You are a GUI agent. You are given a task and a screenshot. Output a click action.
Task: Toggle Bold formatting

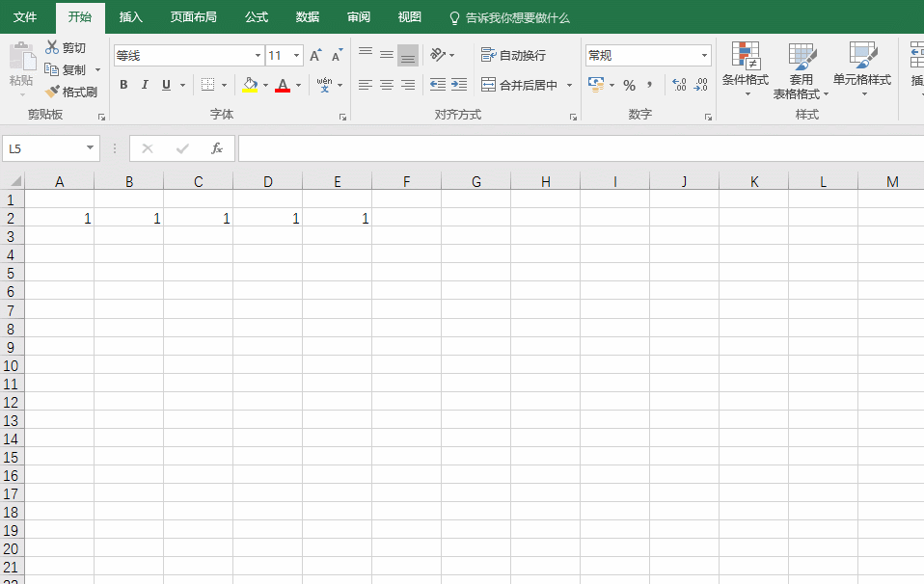pos(123,85)
